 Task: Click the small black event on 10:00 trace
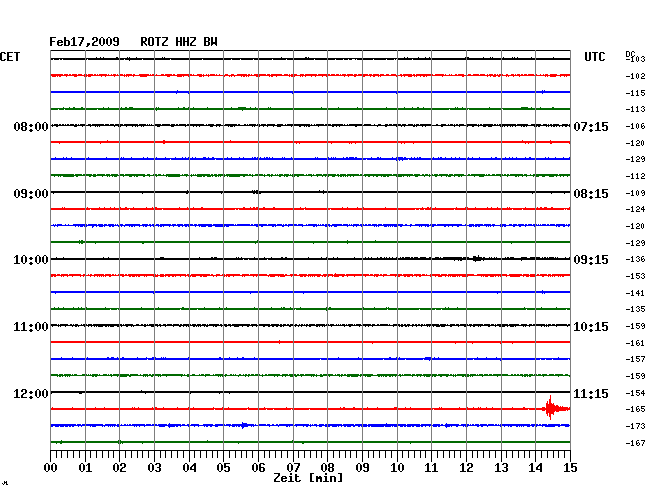478,259
